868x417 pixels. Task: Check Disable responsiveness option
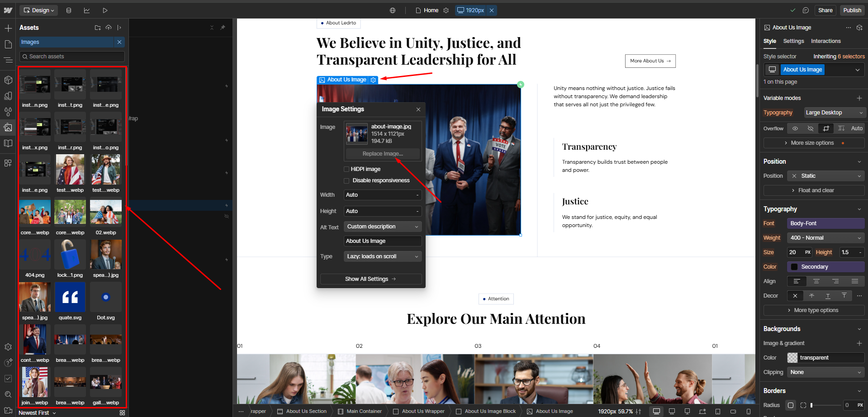(346, 180)
